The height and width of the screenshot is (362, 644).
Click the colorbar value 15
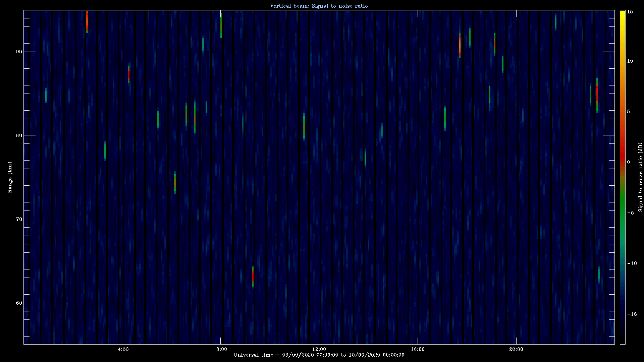tap(630, 12)
